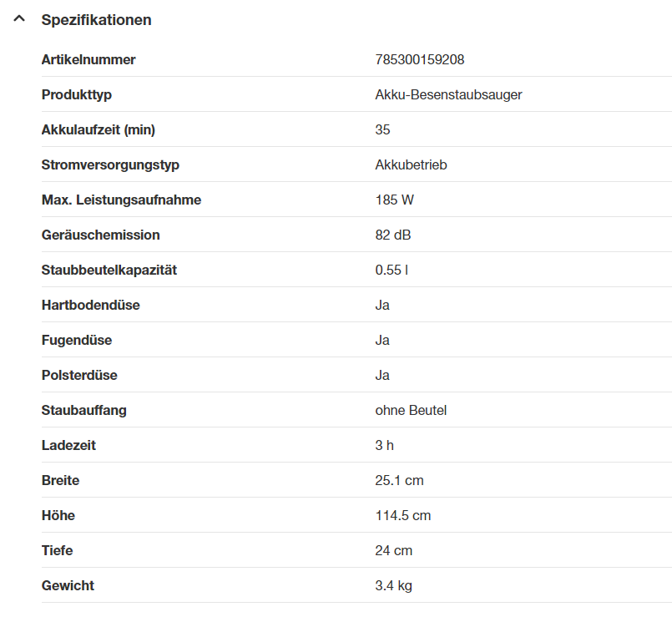
Task: Select the Geräuschemission label
Action: tap(100, 235)
